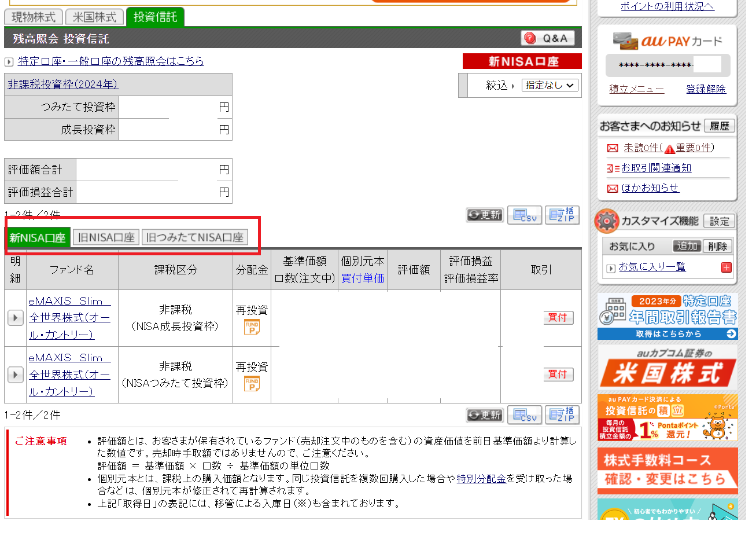Click the 登録解除 link under au PAY card

tap(705, 89)
